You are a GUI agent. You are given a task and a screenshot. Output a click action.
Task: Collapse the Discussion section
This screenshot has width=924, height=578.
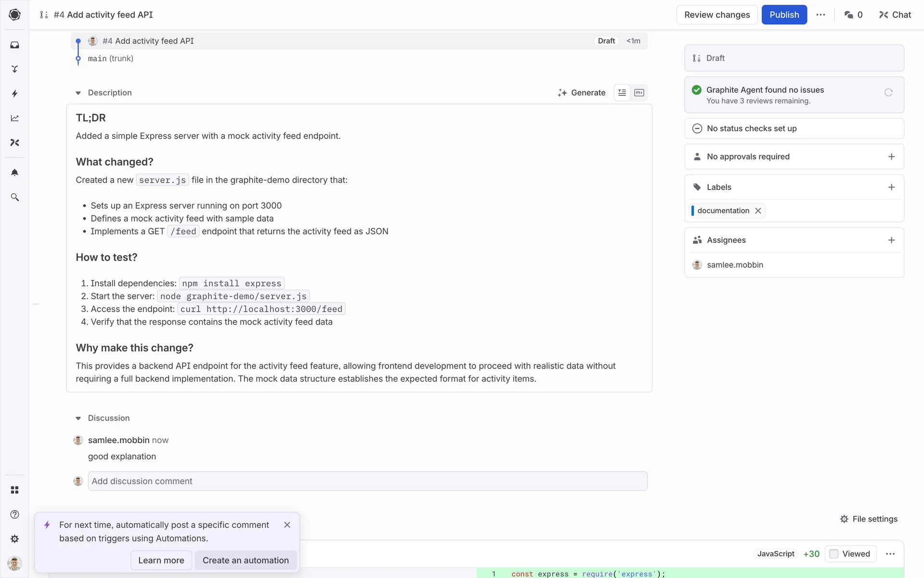click(78, 418)
